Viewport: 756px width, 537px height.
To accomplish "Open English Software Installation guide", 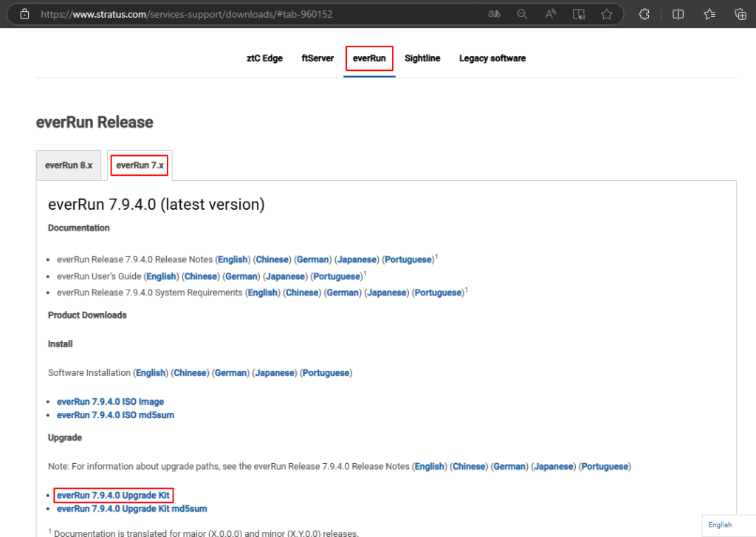I will click(151, 373).
